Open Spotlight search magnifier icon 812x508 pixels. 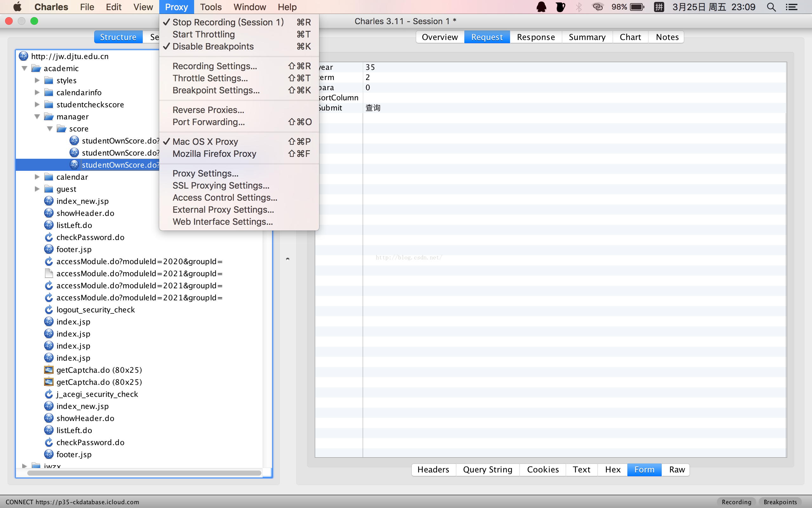(771, 7)
